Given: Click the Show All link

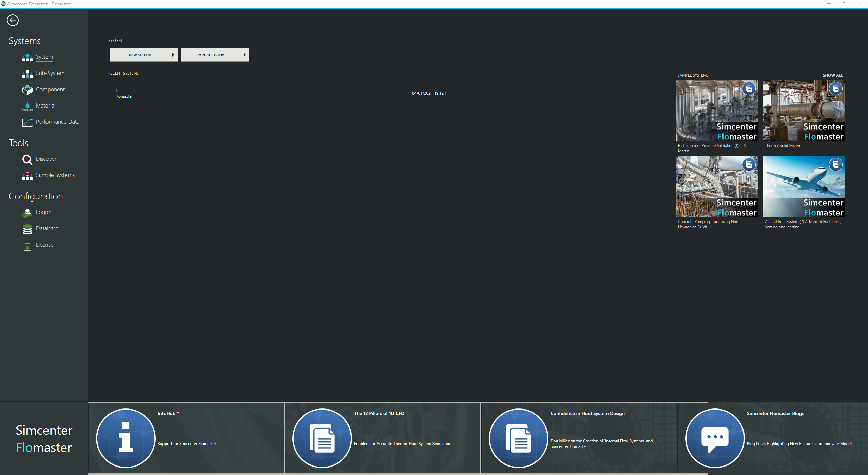Looking at the screenshot, I should point(832,75).
